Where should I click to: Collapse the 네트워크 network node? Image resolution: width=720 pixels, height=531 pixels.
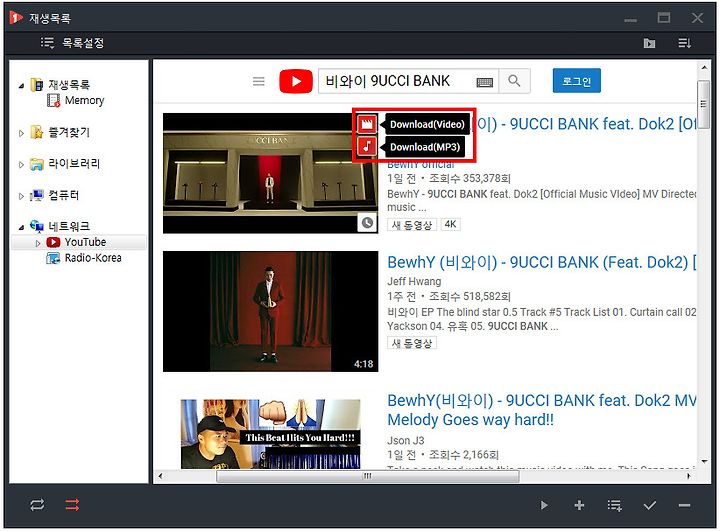point(22,227)
